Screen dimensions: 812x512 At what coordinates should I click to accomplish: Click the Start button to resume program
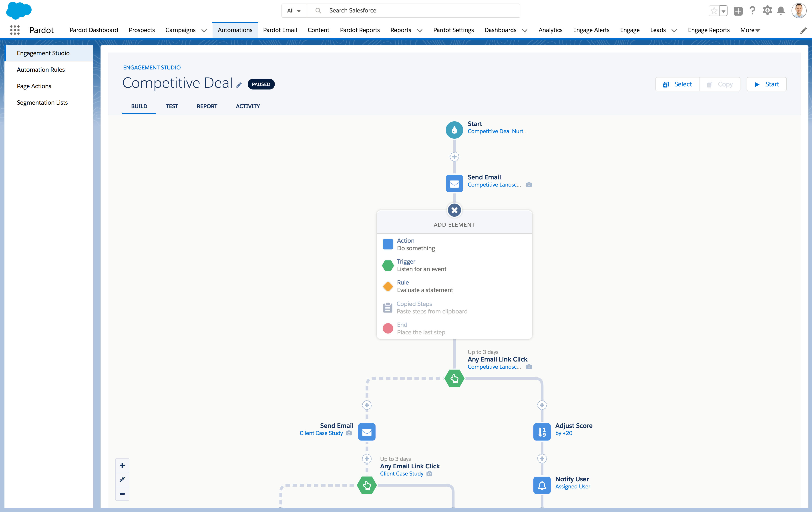click(x=767, y=84)
